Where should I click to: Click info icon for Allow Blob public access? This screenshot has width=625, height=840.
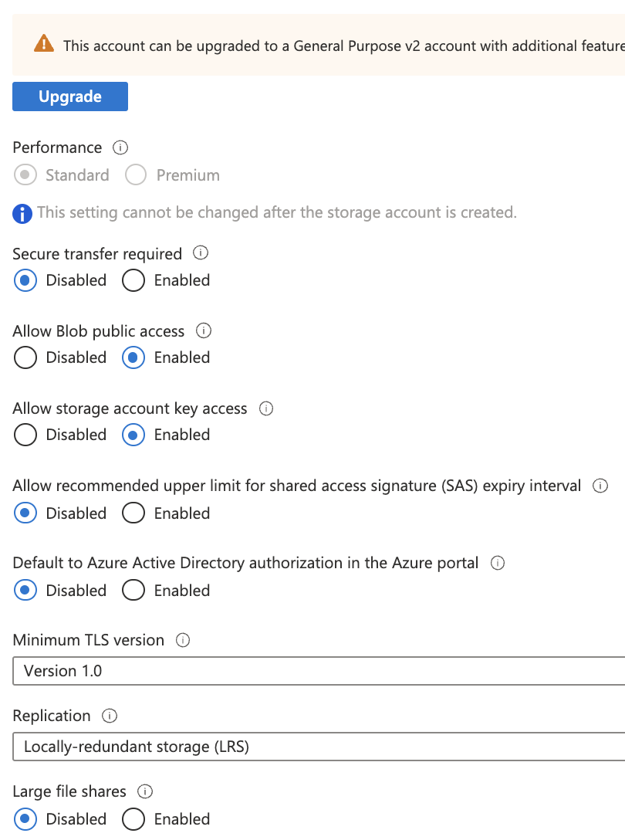(204, 331)
